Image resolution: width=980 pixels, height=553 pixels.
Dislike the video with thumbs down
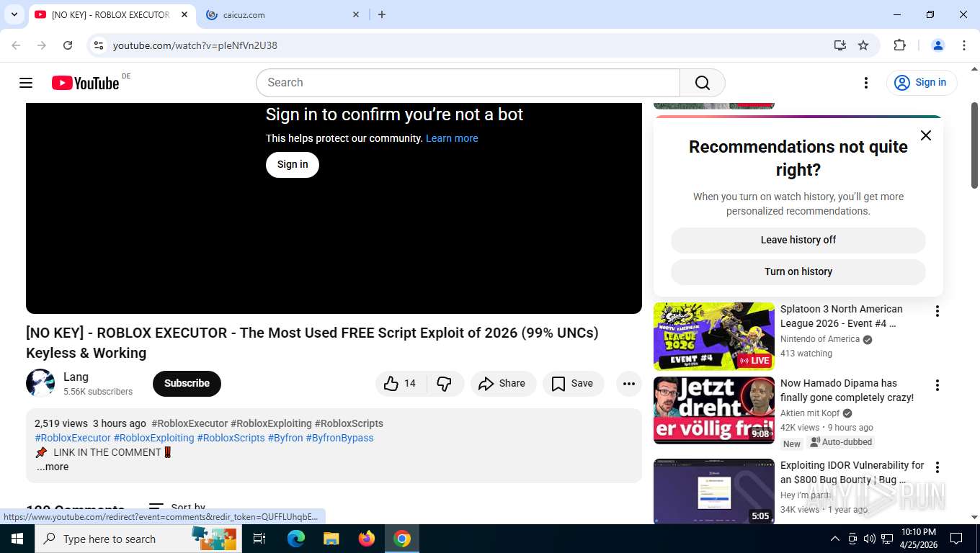coord(445,384)
